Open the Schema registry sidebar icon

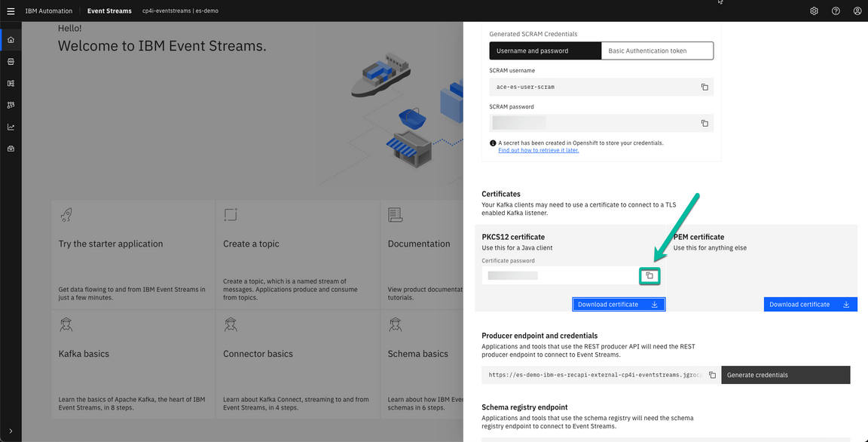(11, 83)
